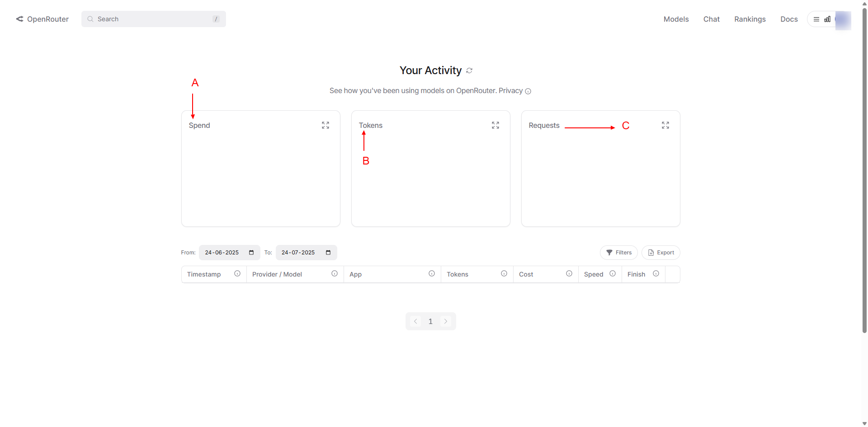Expand the Requests chart to fullscreen

tap(665, 125)
